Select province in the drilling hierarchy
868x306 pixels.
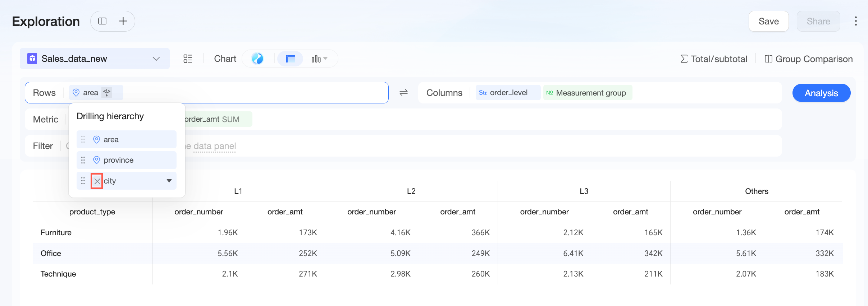[x=127, y=160]
